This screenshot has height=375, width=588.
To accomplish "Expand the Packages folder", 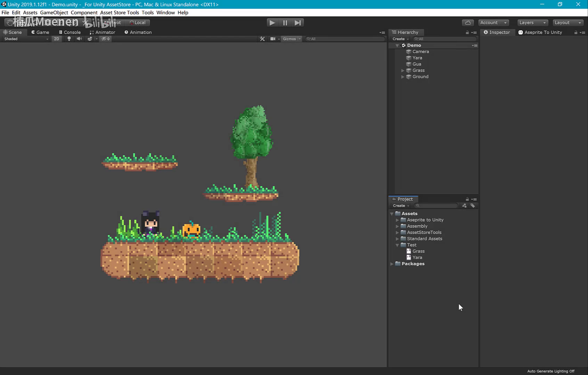I will 392,264.
